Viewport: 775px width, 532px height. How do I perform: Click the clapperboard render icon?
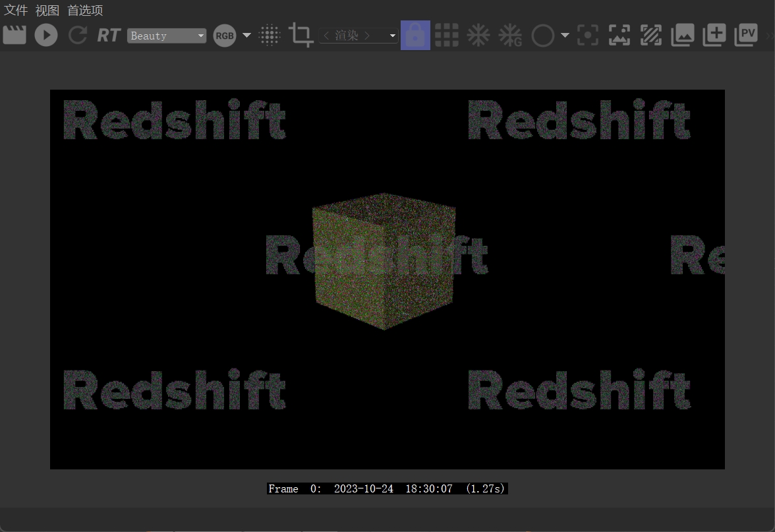coord(14,35)
